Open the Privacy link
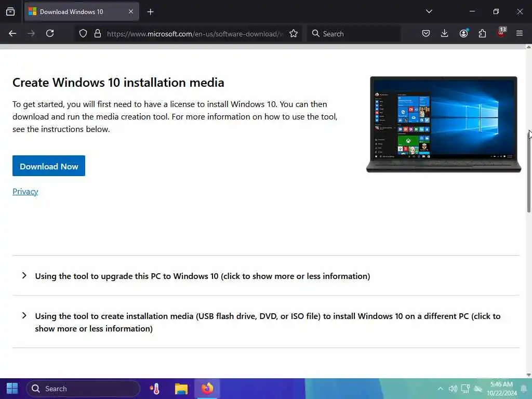The image size is (532, 399). [x=25, y=191]
